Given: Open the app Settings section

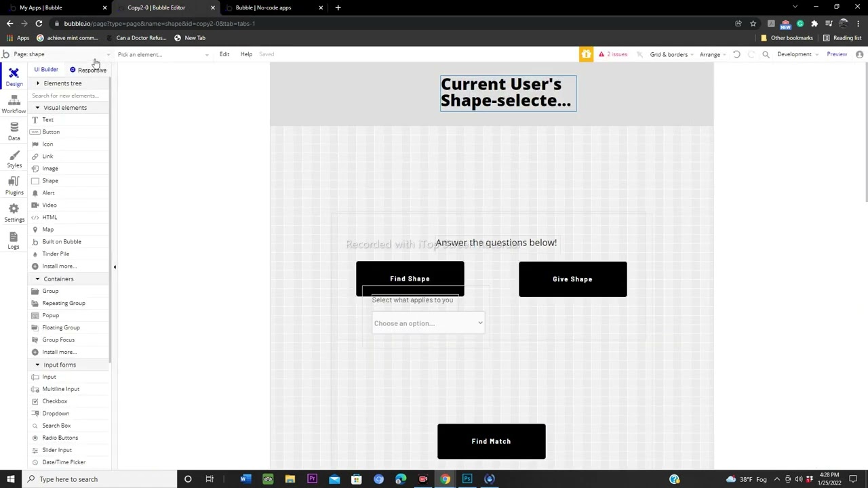Looking at the screenshot, I should [14, 213].
